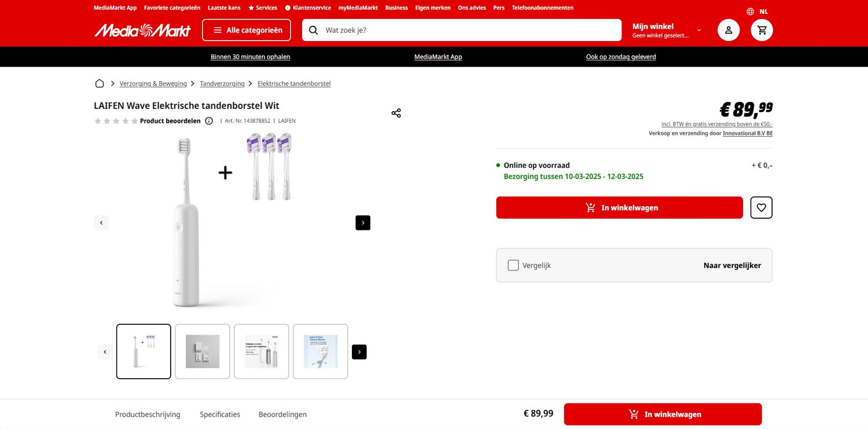868x429 pixels.
Task: Click the Online op voorraad status
Action: (x=536, y=165)
